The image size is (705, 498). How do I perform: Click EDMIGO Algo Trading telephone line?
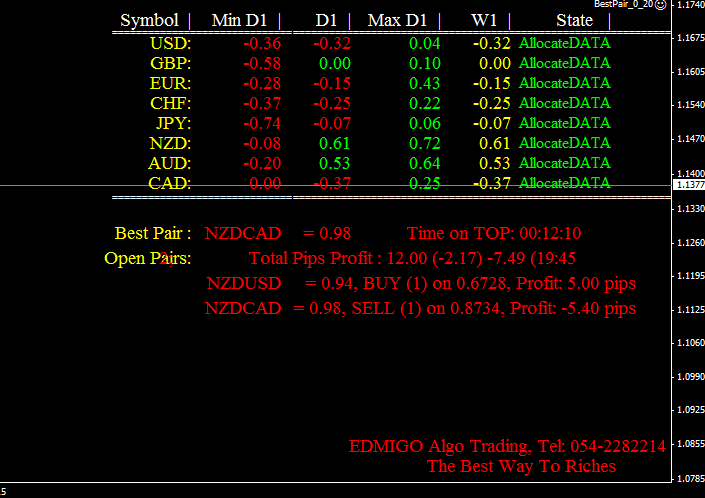tap(507, 446)
